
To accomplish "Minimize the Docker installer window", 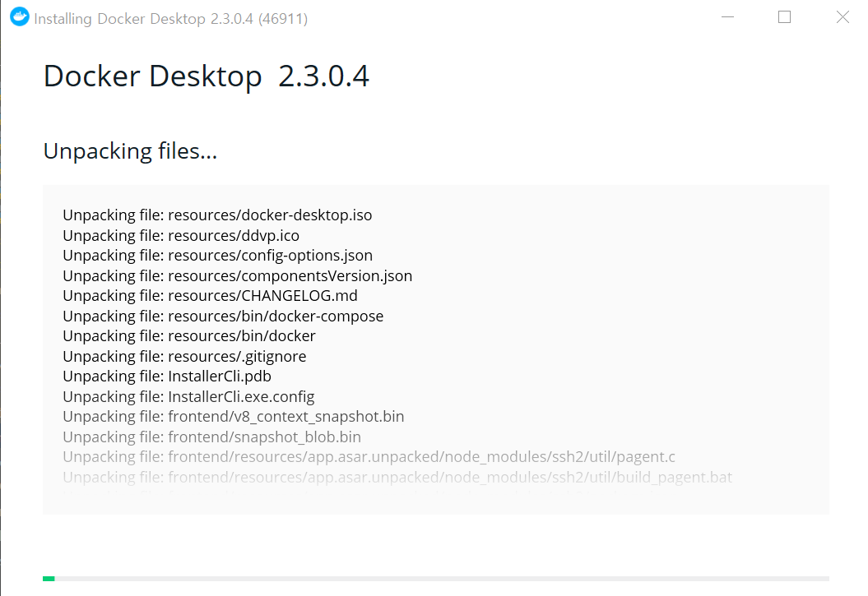I will [727, 17].
